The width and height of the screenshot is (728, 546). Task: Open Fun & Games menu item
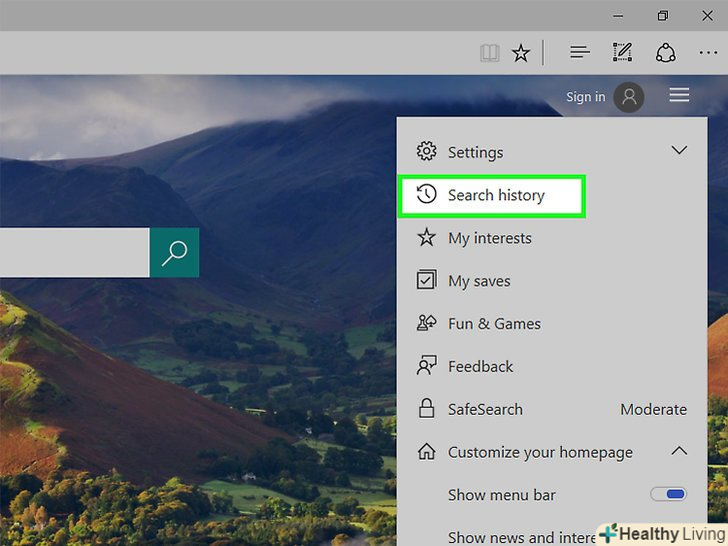click(494, 324)
